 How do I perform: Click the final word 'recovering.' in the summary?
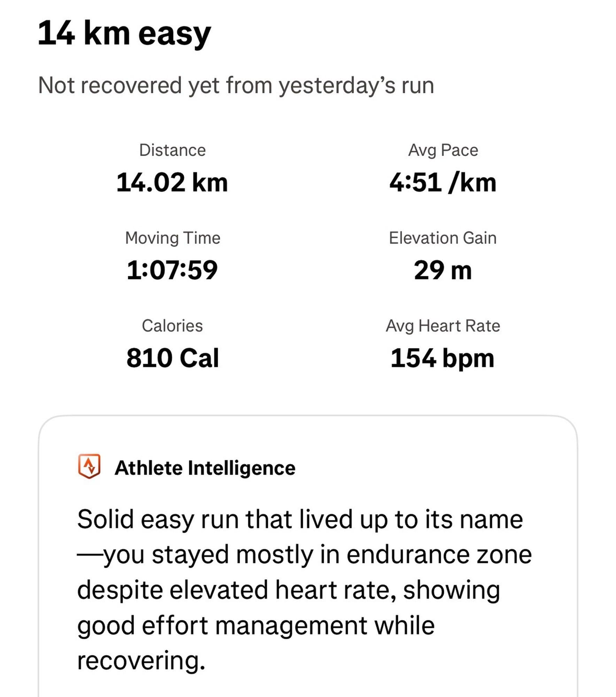[141, 660]
